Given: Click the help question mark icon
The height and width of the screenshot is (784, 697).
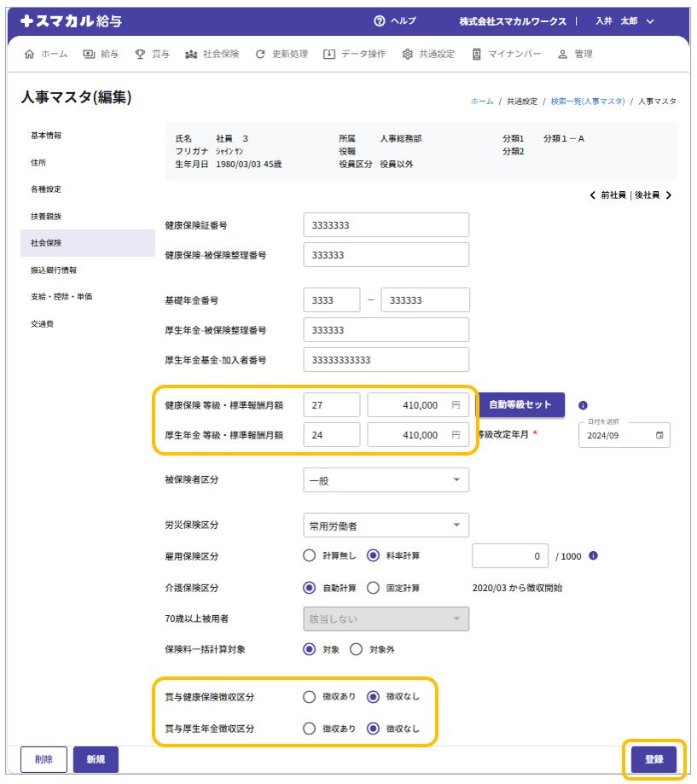Looking at the screenshot, I should coord(380,21).
